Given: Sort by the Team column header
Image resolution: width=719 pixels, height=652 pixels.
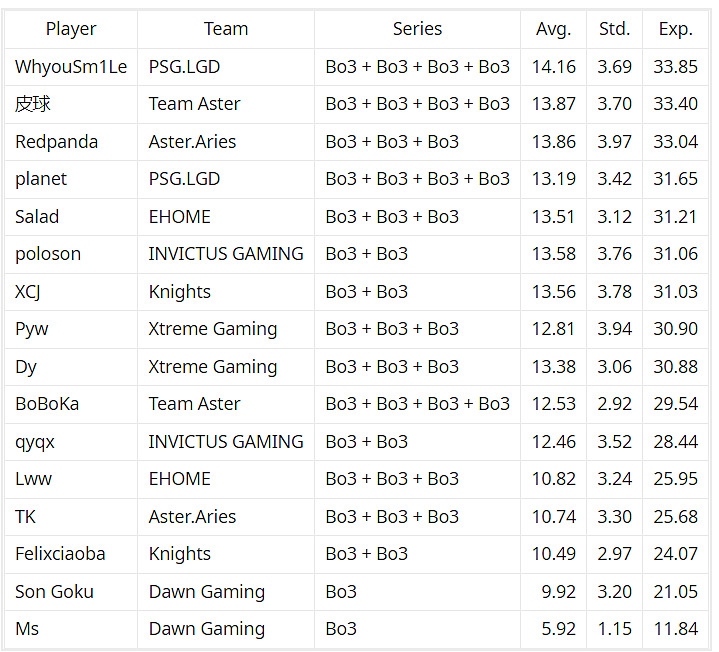Looking at the screenshot, I should click(x=226, y=29).
